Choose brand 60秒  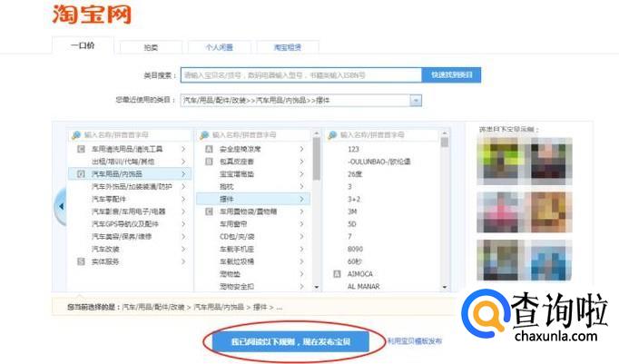click(x=355, y=261)
